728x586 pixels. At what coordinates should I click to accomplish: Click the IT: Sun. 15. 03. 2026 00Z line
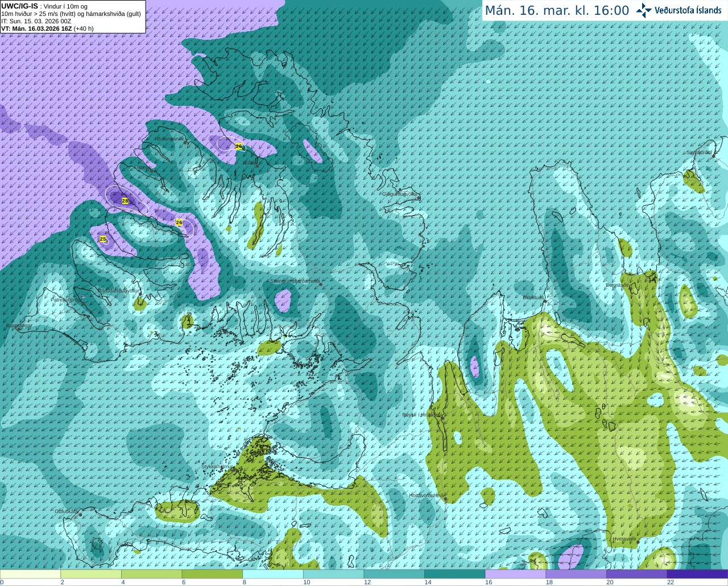click(x=36, y=21)
